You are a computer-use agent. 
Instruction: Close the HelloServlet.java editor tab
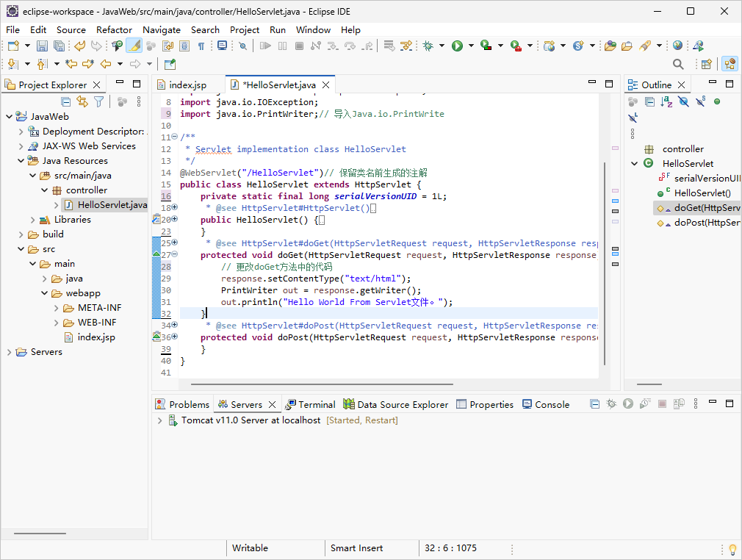pyautogui.click(x=326, y=85)
